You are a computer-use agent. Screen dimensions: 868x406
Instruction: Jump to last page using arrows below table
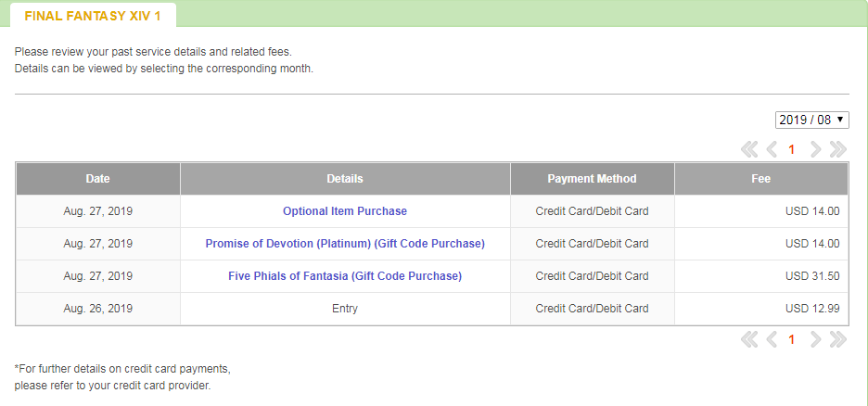pos(837,339)
